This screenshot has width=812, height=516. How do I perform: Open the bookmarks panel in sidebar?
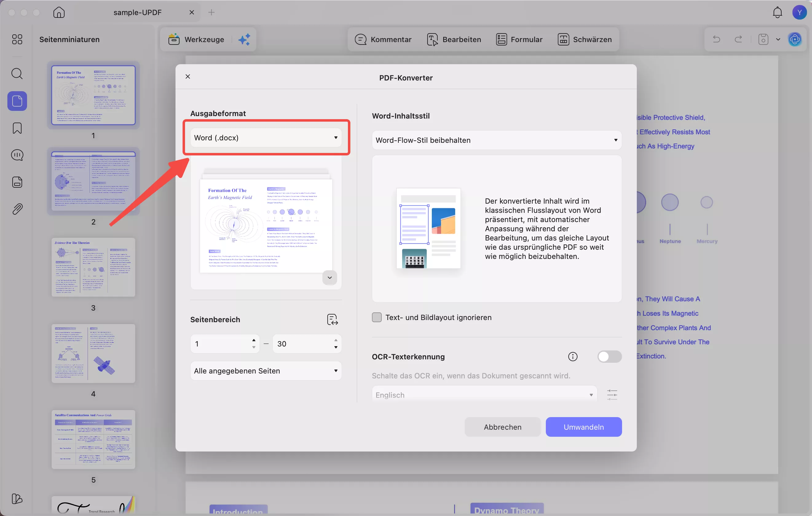[x=17, y=128]
